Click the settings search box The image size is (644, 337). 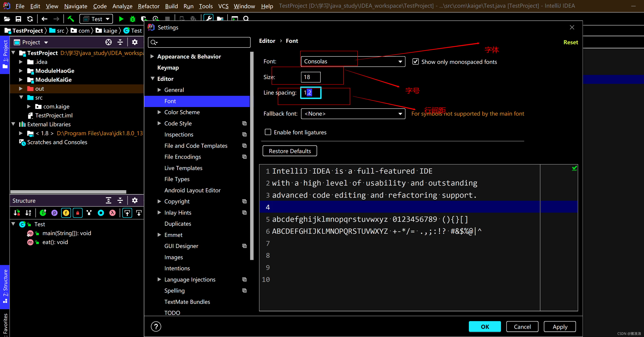coord(199,42)
